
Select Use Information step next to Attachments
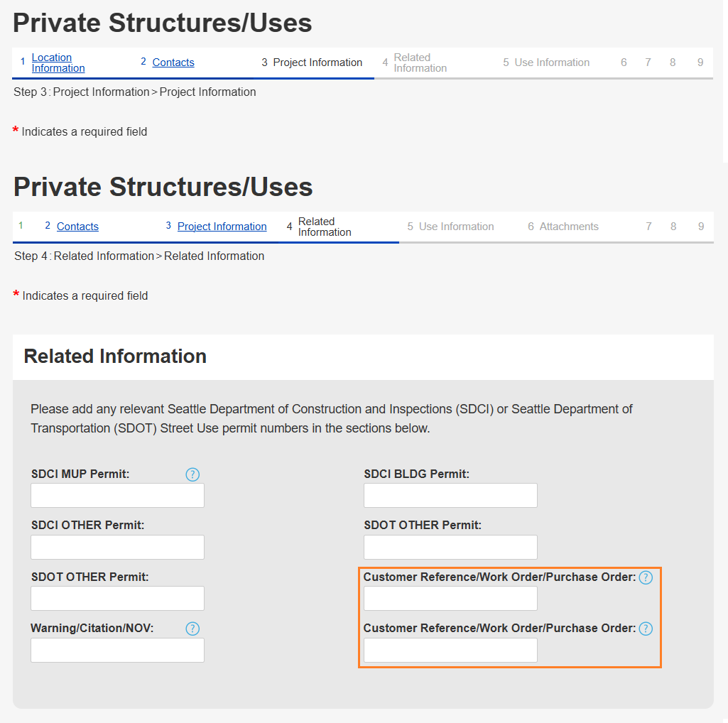point(456,227)
